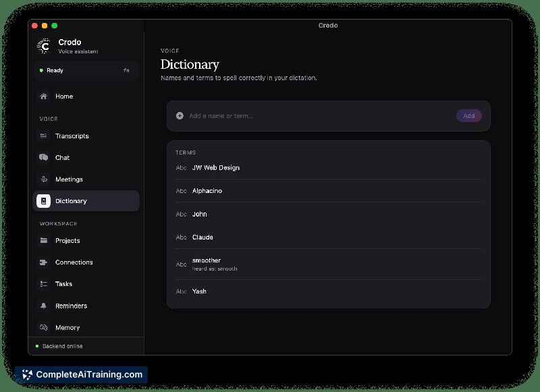Click the Abc icon beside JW Web Design

(181, 167)
